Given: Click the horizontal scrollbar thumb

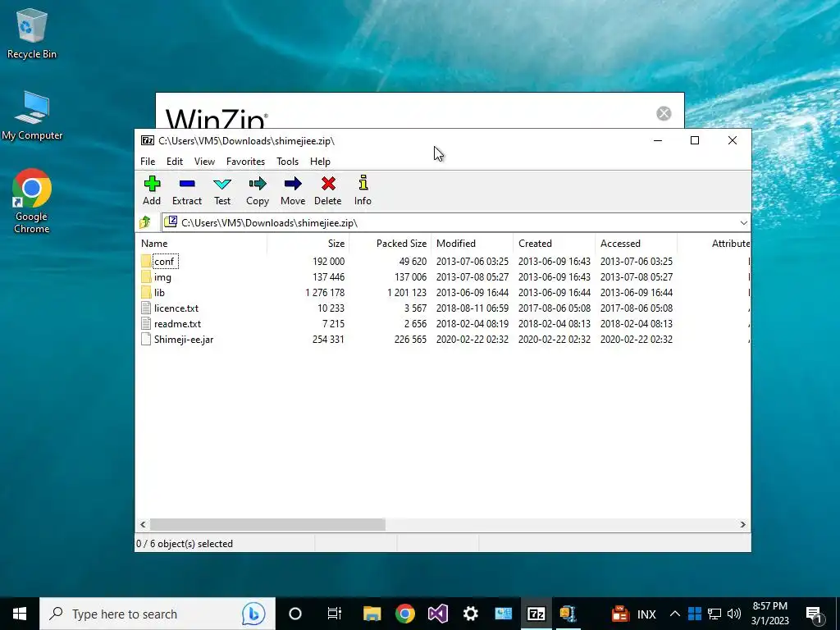Looking at the screenshot, I should 267,524.
